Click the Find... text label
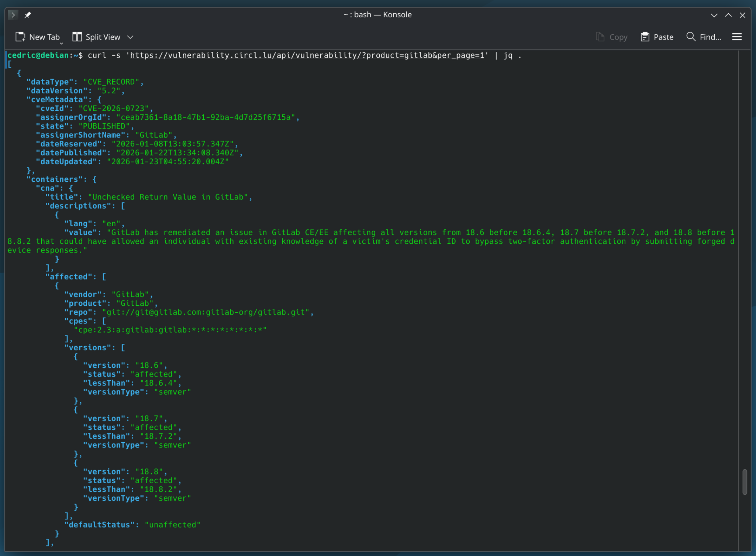The width and height of the screenshot is (756, 556). (710, 37)
